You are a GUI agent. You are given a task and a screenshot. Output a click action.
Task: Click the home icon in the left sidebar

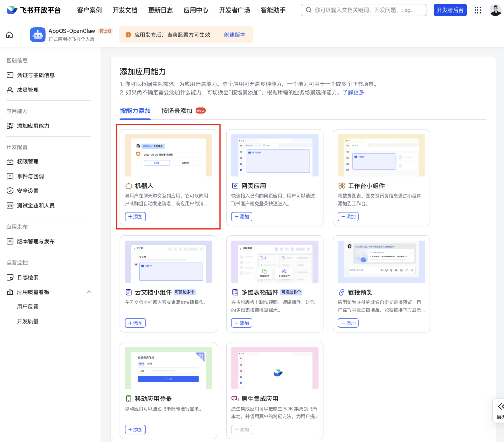pos(9,35)
